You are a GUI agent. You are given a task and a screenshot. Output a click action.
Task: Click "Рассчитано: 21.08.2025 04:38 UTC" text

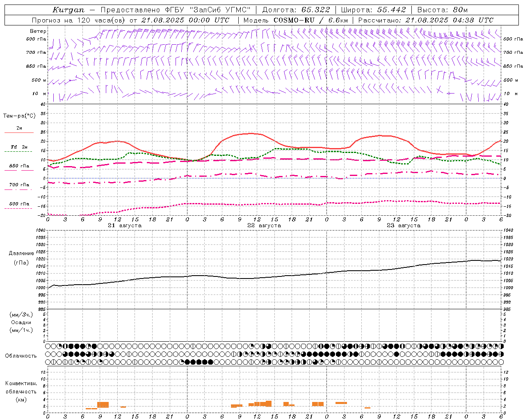click(x=426, y=20)
